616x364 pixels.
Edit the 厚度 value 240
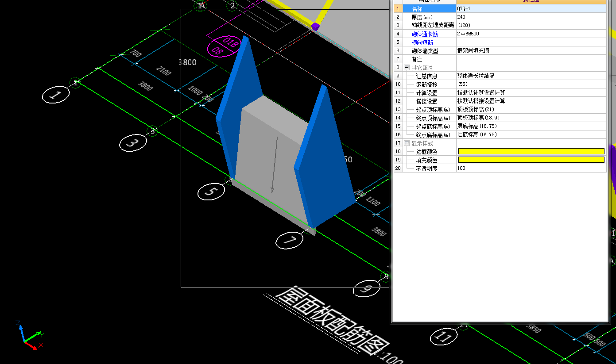(531, 17)
